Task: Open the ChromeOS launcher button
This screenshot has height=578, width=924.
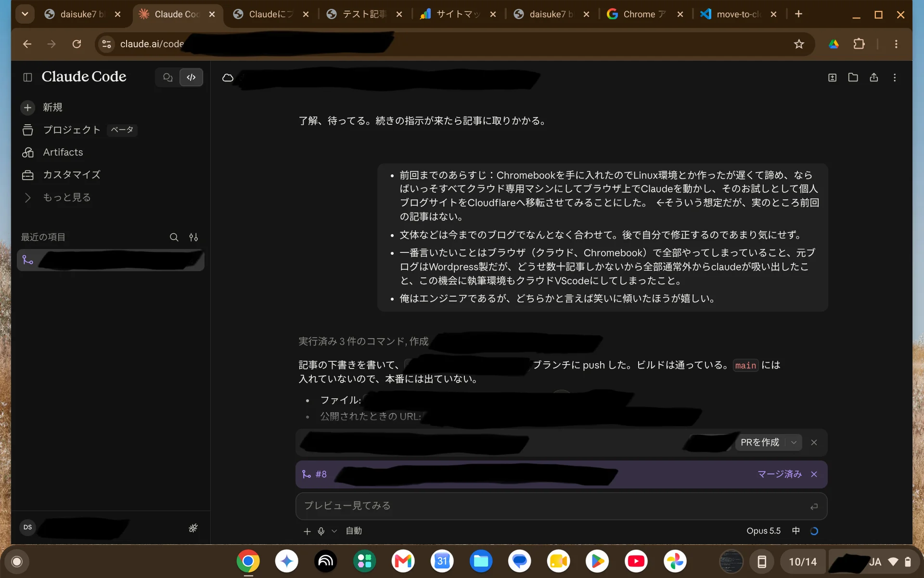Action: (x=17, y=562)
